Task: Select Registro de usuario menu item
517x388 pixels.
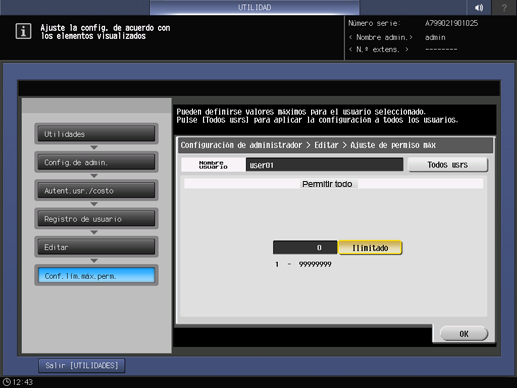Action: pyautogui.click(x=96, y=219)
